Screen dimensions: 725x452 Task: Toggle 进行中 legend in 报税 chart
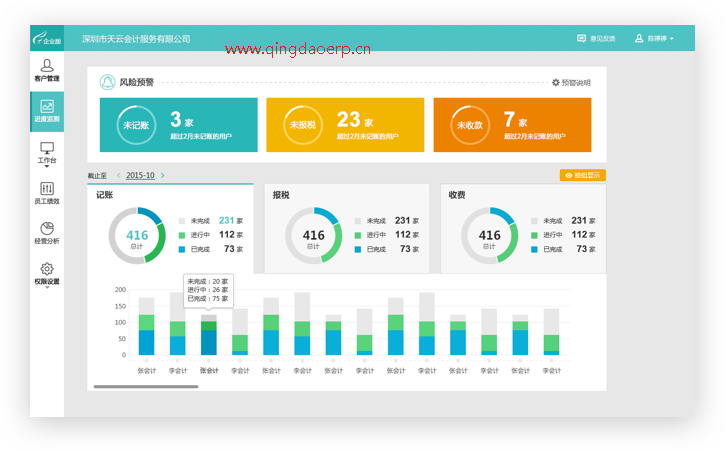[x=358, y=234]
